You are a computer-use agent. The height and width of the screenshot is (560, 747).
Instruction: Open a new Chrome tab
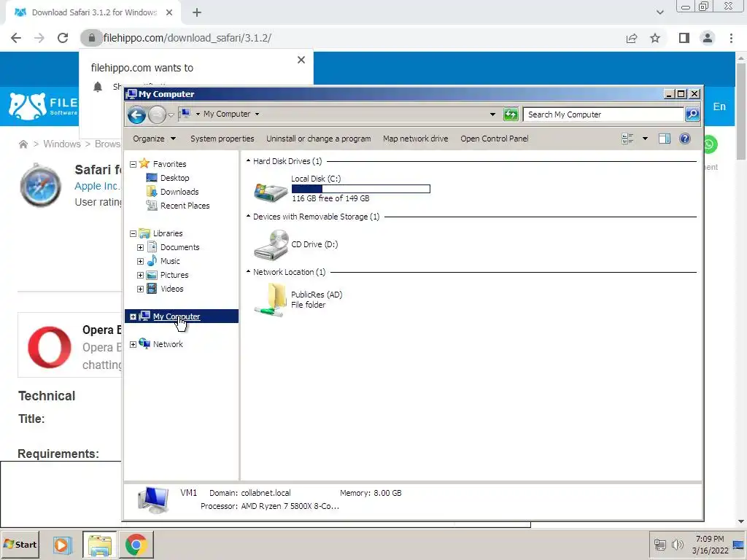click(x=197, y=12)
